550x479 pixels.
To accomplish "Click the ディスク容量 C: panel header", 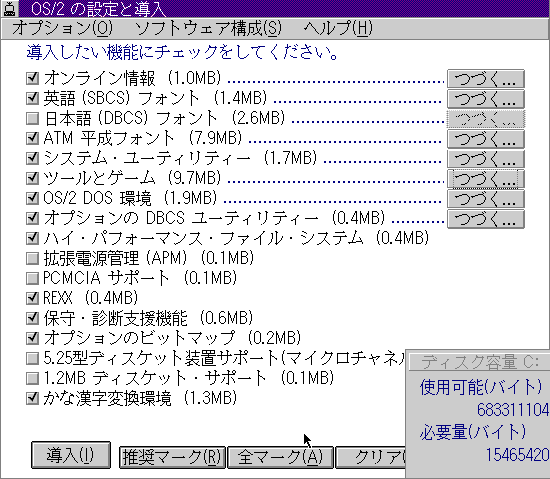I will (x=479, y=362).
